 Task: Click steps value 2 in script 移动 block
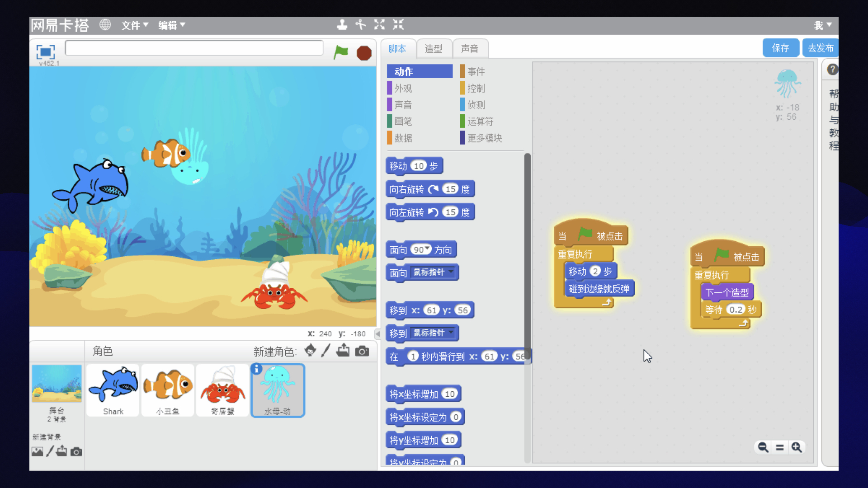(595, 271)
